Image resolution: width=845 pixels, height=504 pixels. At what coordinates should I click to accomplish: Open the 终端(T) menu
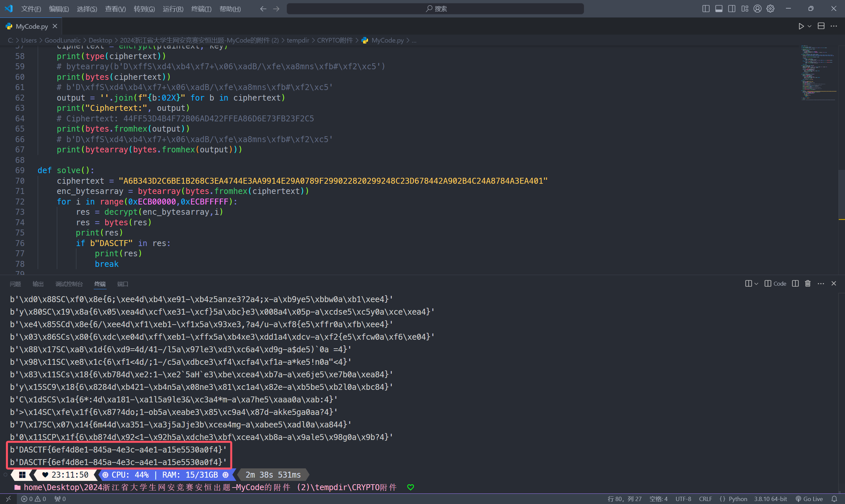pos(201,9)
